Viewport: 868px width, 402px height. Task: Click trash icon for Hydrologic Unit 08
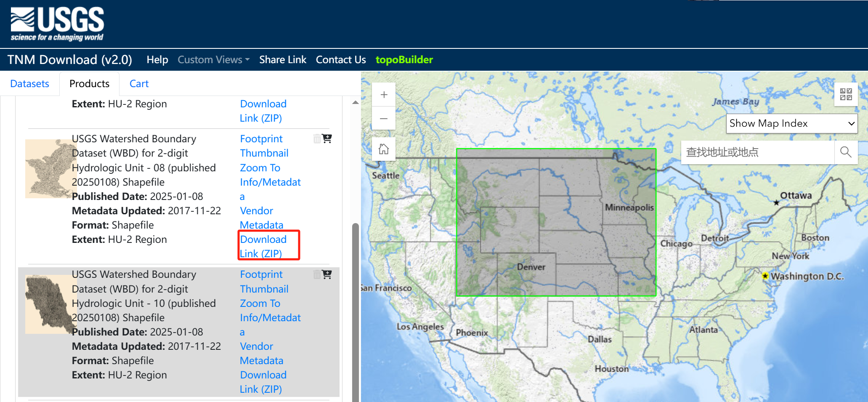click(x=317, y=139)
